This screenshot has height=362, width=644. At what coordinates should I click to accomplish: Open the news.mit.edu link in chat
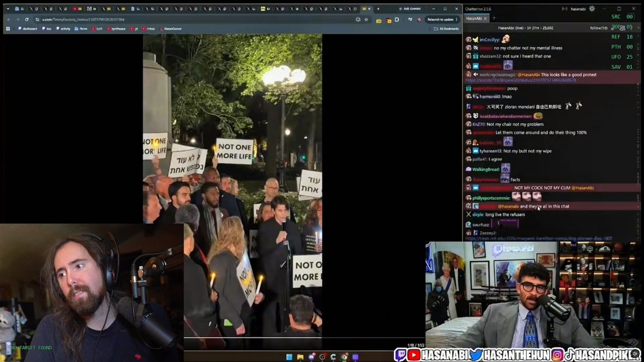coord(539,238)
